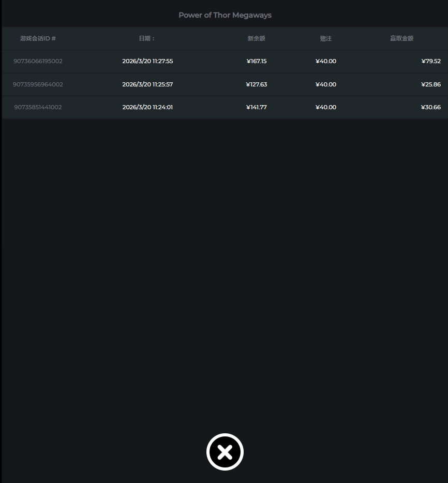This screenshot has height=483, width=448.
Task: Click the ¥40.00 bet in the first row
Action: 325,61
